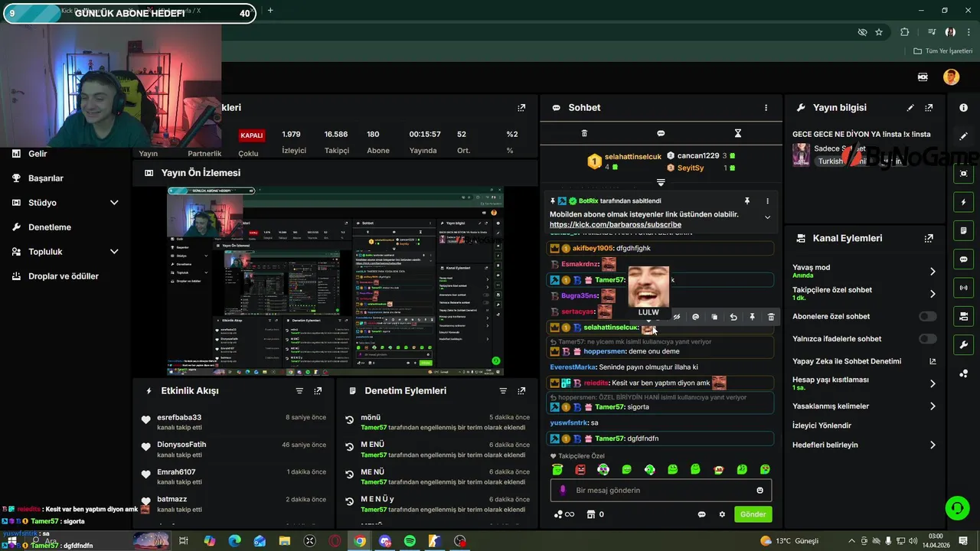Viewport: 980px width, 551px height.
Task: Open the Stüdyo sidebar item
Action: click(x=42, y=203)
